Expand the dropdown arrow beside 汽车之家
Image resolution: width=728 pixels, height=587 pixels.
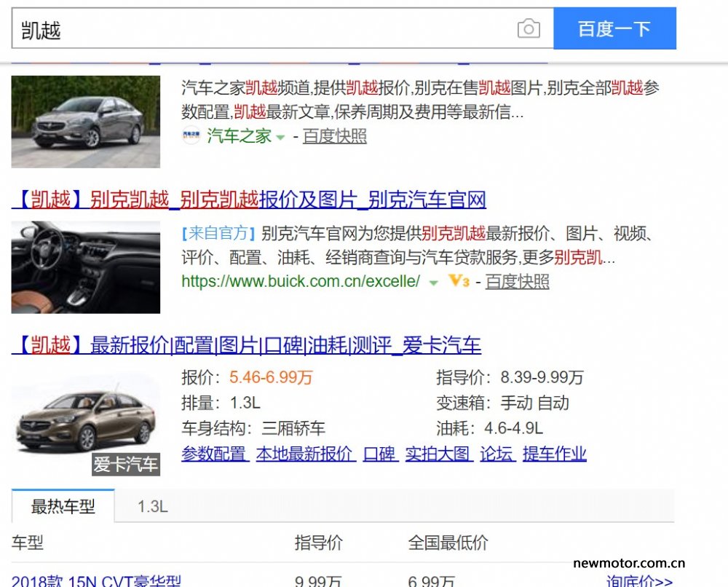(x=280, y=138)
